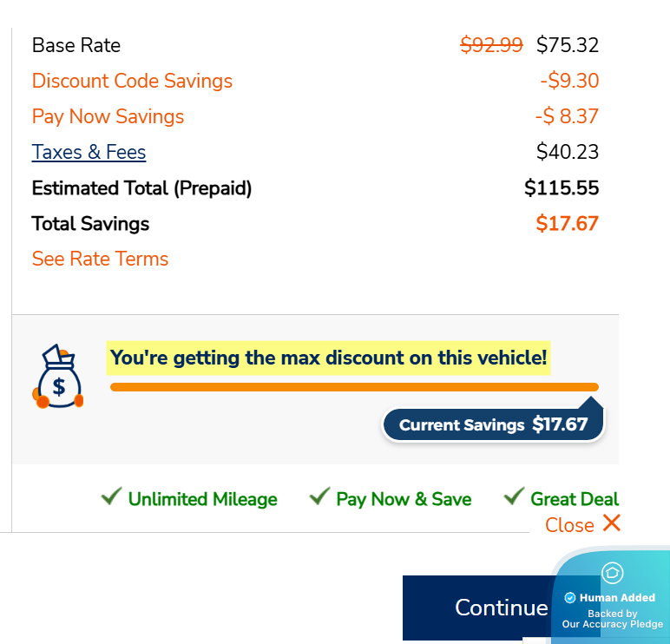This screenshot has height=644, width=670.
Task: Click the Close text label
Action: click(569, 525)
